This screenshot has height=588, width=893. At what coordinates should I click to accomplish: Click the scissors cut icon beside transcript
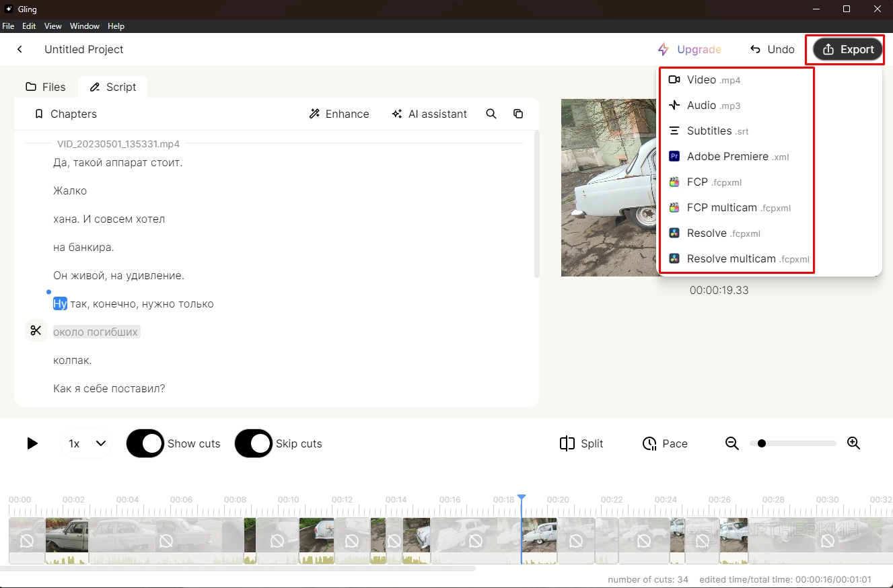(x=36, y=331)
